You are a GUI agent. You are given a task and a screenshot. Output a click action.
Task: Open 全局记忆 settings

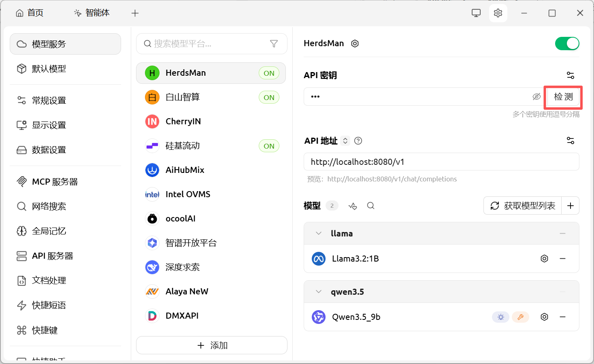pyautogui.click(x=65, y=231)
